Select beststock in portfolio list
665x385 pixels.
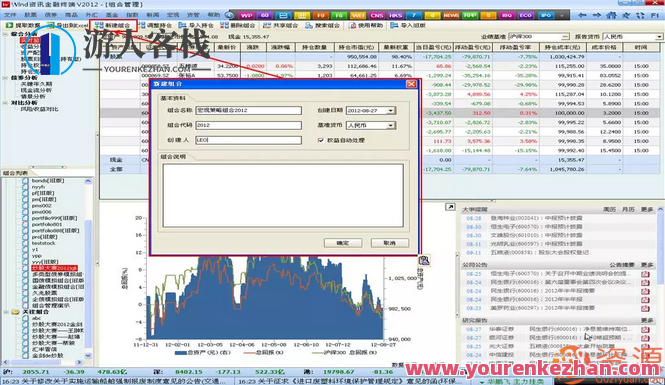(x=43, y=243)
